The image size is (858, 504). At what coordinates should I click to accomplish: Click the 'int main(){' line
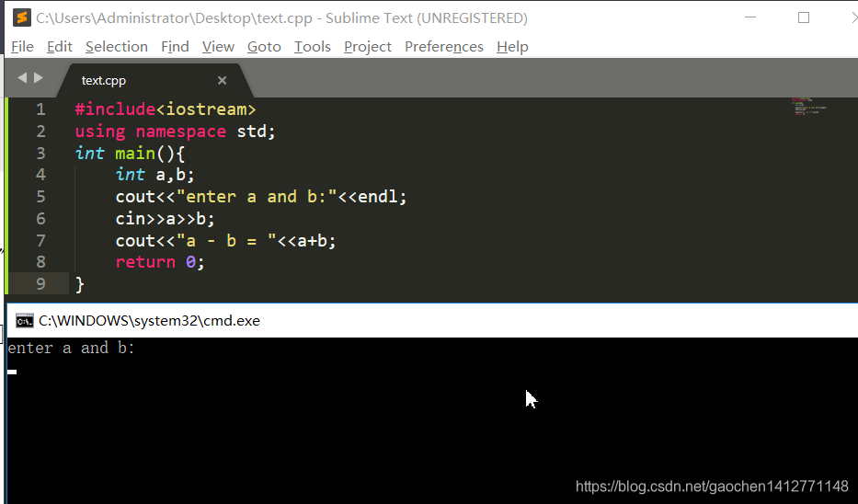point(131,154)
